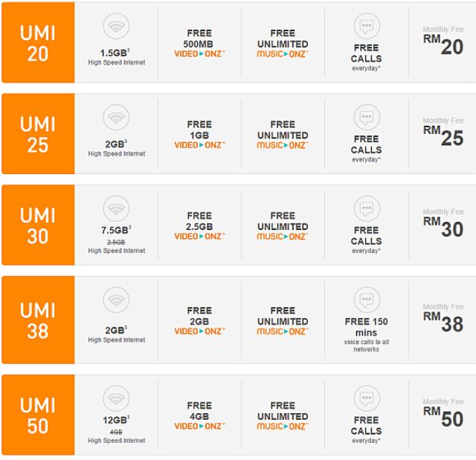Click the RM38 monthly fee
The width and height of the screenshot is (476, 460).
(x=443, y=322)
